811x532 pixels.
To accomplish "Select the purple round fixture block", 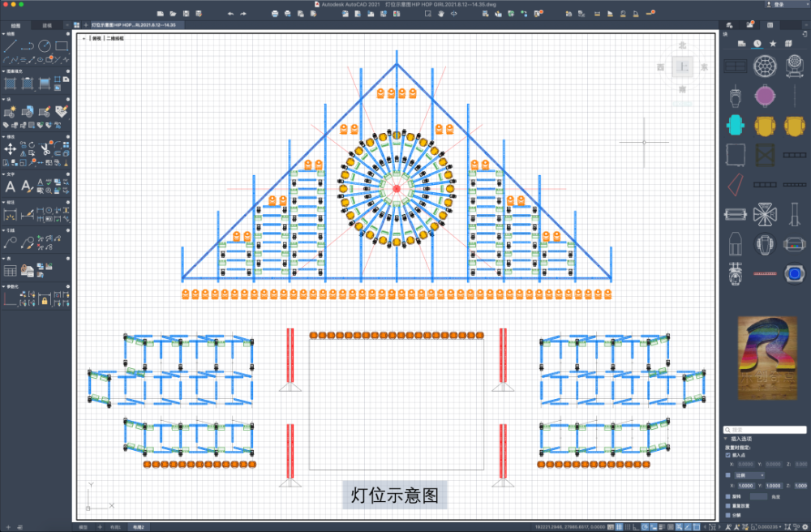I will (x=765, y=96).
